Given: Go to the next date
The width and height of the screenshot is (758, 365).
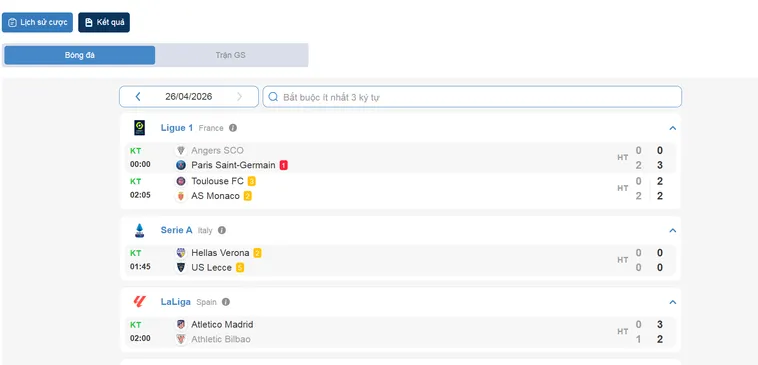Looking at the screenshot, I should 239,97.
